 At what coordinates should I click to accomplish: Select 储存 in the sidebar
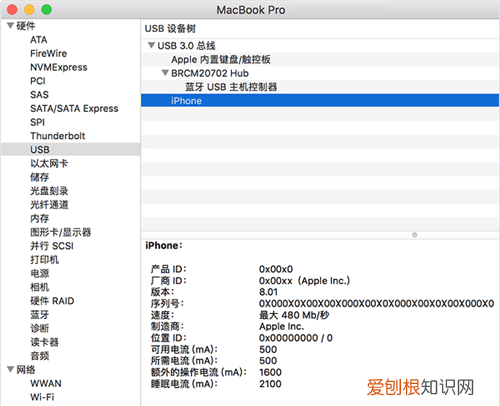click(x=39, y=177)
